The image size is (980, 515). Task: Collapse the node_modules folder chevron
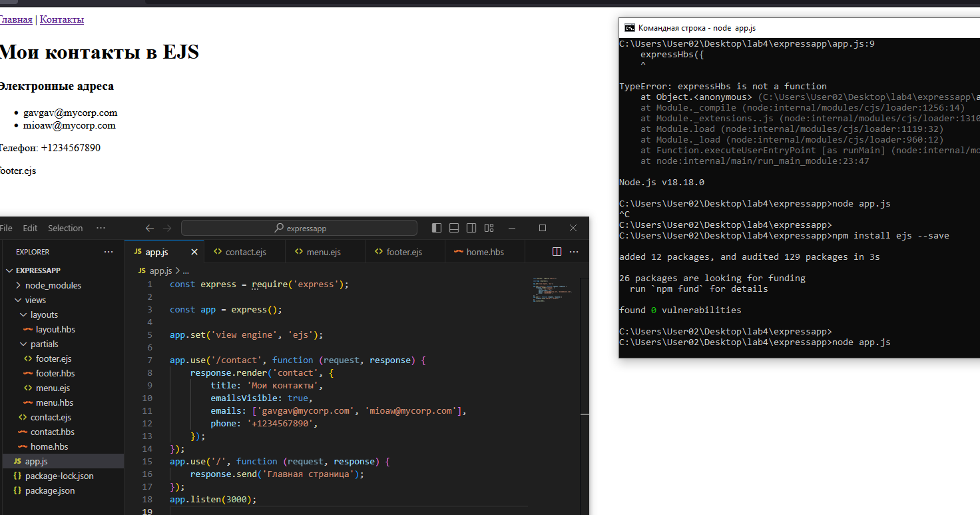pos(18,285)
